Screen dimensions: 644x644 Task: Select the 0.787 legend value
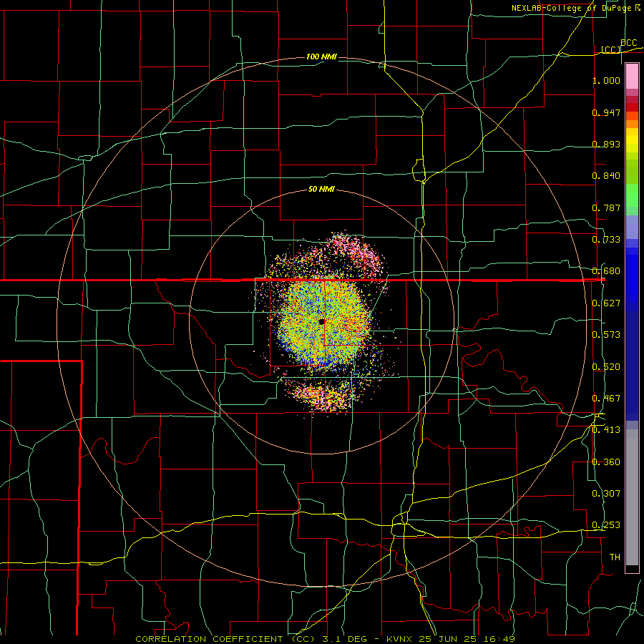(x=606, y=208)
